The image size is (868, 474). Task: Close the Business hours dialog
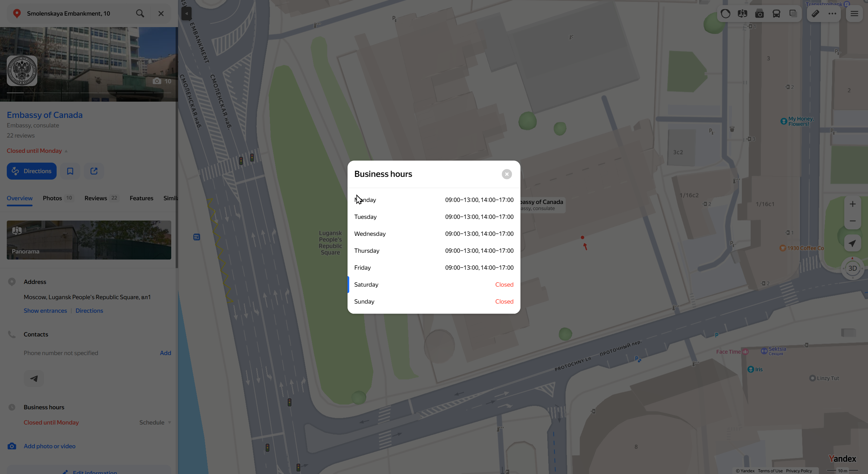(507, 174)
